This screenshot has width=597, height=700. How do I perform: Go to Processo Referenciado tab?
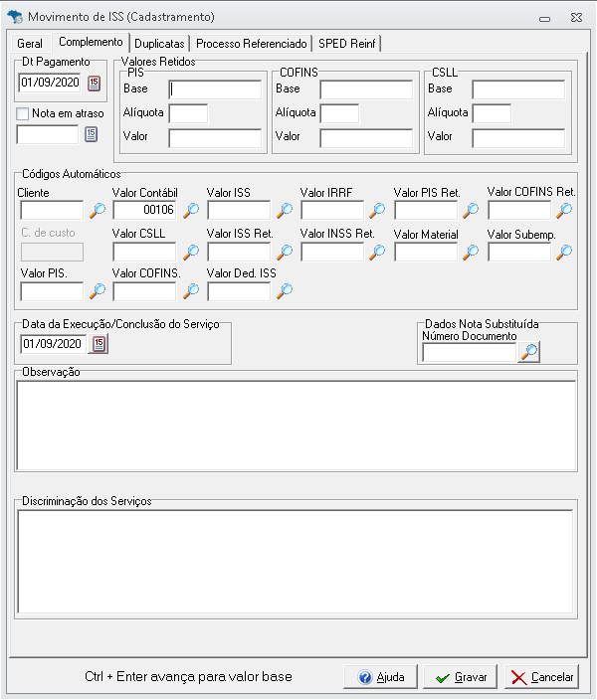pos(252,44)
